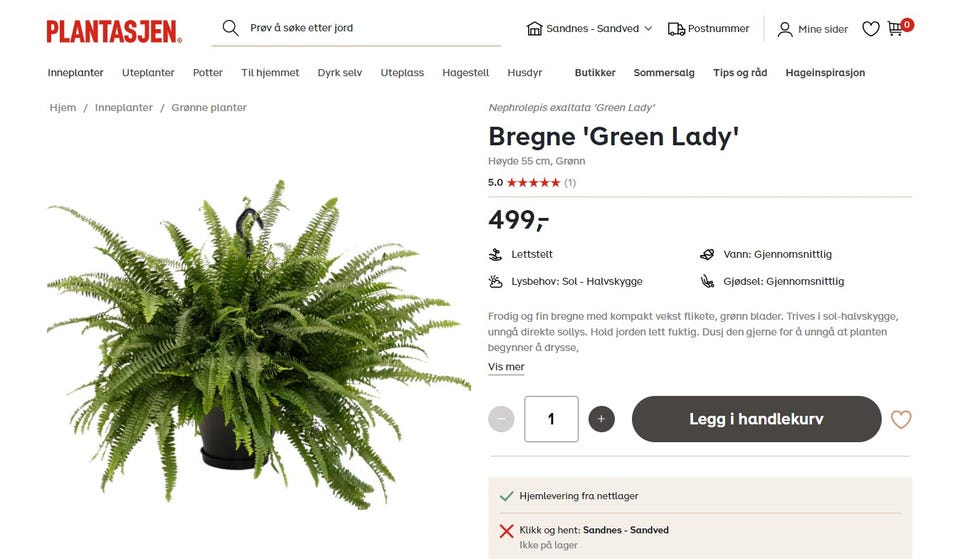
Task: Decrease quantity with minus button
Action: (501, 419)
